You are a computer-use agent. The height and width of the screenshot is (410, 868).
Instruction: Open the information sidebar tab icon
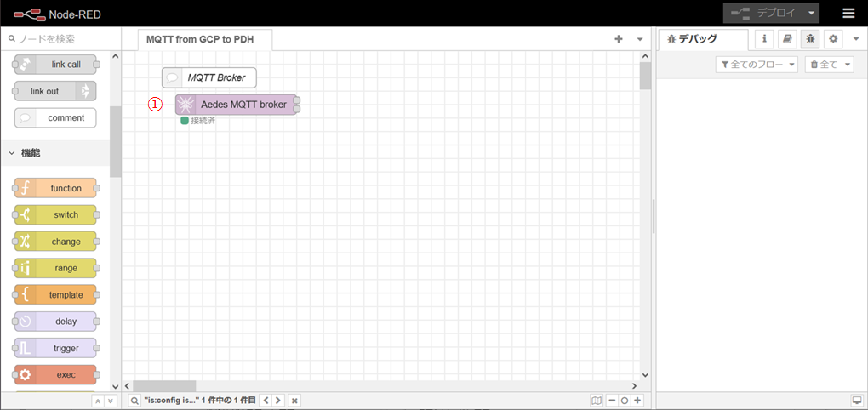coord(764,39)
